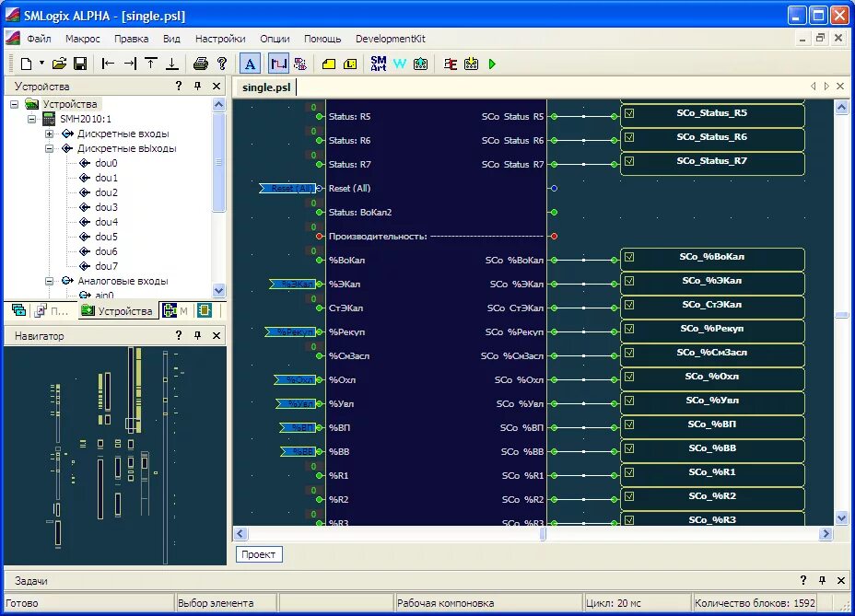Screen dimensions: 855x616
Task: Open the Настройки menu
Action: (x=220, y=39)
